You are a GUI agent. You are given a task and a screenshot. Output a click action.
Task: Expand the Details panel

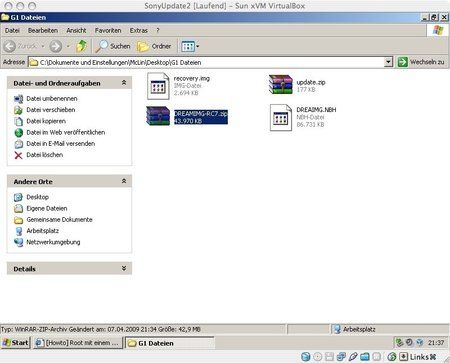pyautogui.click(x=124, y=268)
